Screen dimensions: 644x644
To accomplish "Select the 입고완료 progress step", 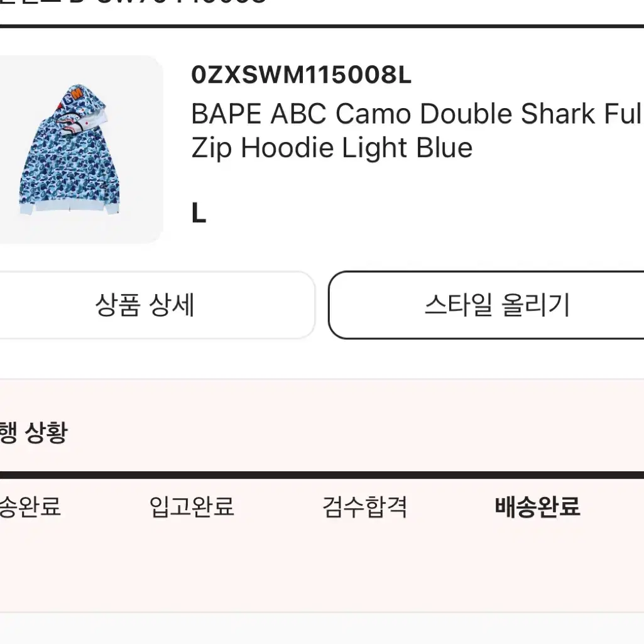I will pos(192,506).
